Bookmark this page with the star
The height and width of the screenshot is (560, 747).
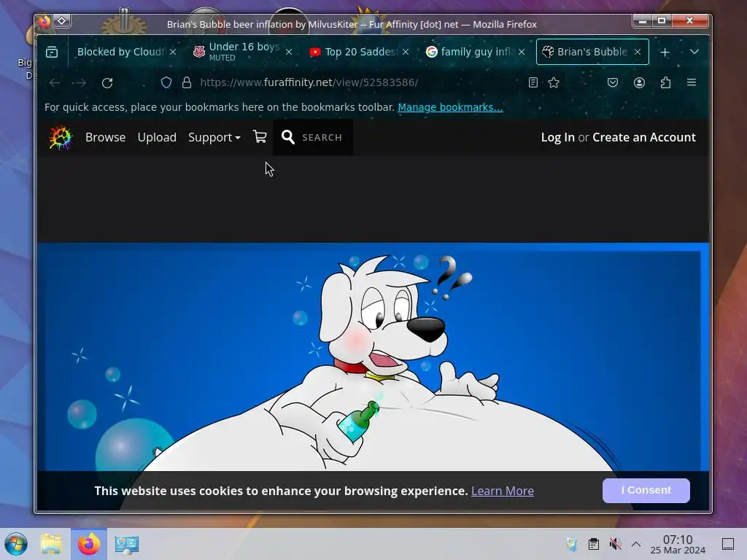(x=554, y=82)
